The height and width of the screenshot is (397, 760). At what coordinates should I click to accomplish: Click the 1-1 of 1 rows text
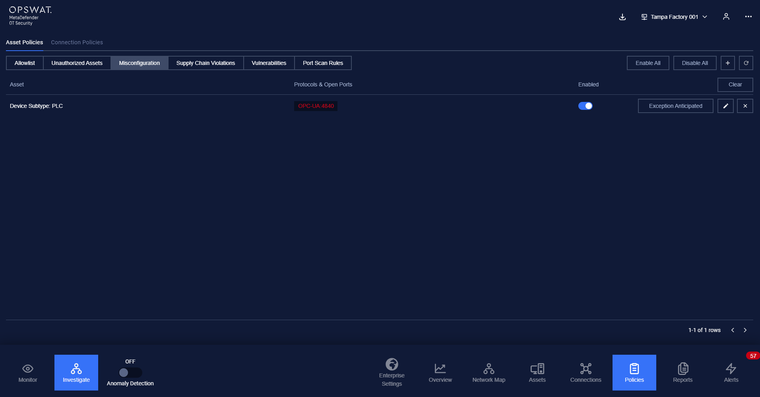point(704,330)
